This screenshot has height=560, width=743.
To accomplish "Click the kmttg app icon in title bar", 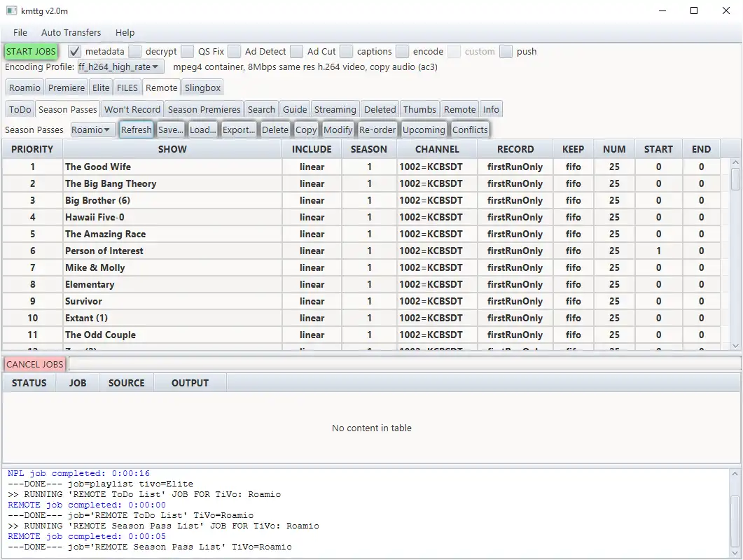I will (x=11, y=11).
